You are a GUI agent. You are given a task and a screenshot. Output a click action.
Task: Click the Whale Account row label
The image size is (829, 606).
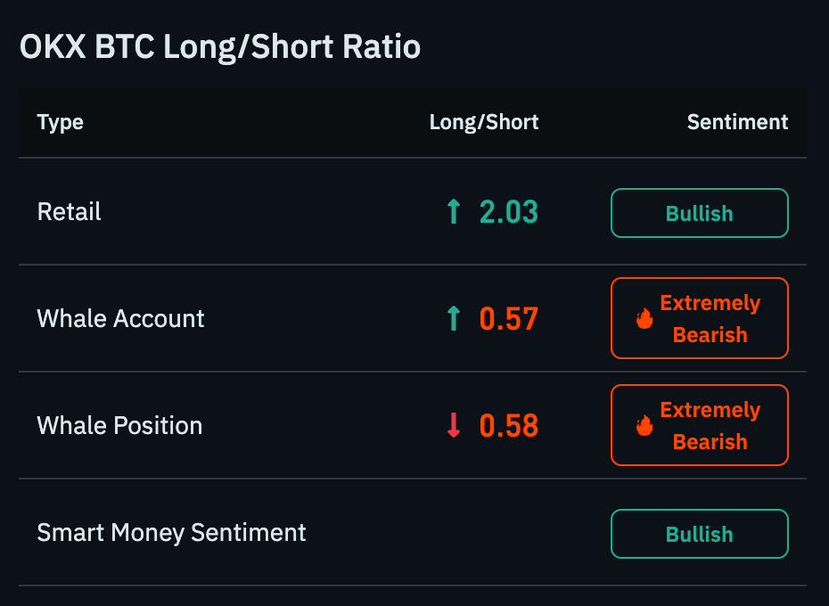[121, 318]
